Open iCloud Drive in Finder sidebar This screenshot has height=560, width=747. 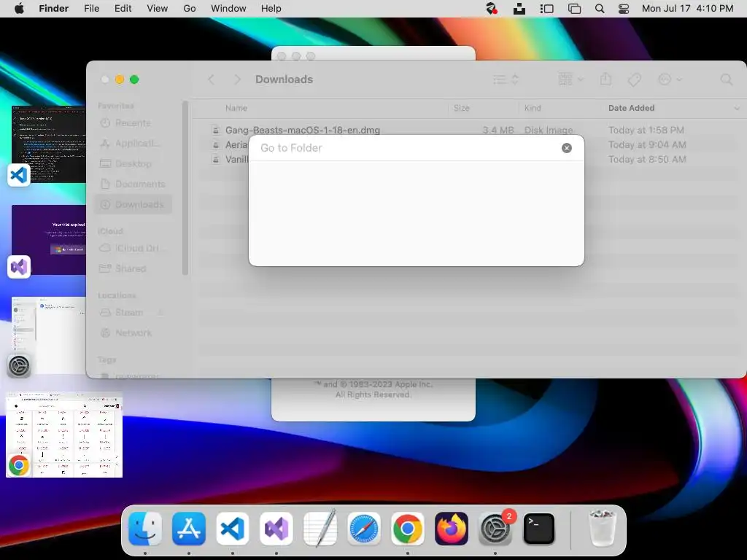(x=133, y=249)
